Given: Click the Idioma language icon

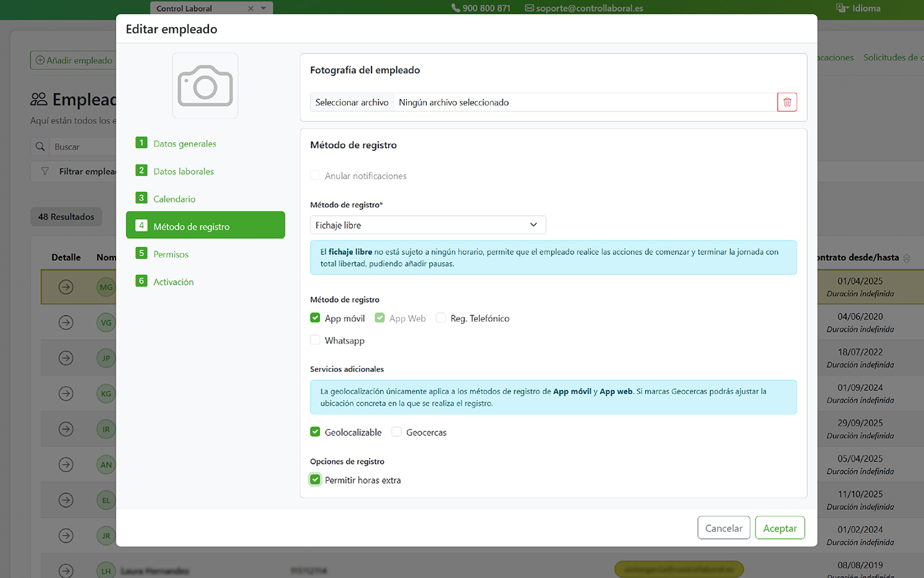Looking at the screenshot, I should (841, 8).
